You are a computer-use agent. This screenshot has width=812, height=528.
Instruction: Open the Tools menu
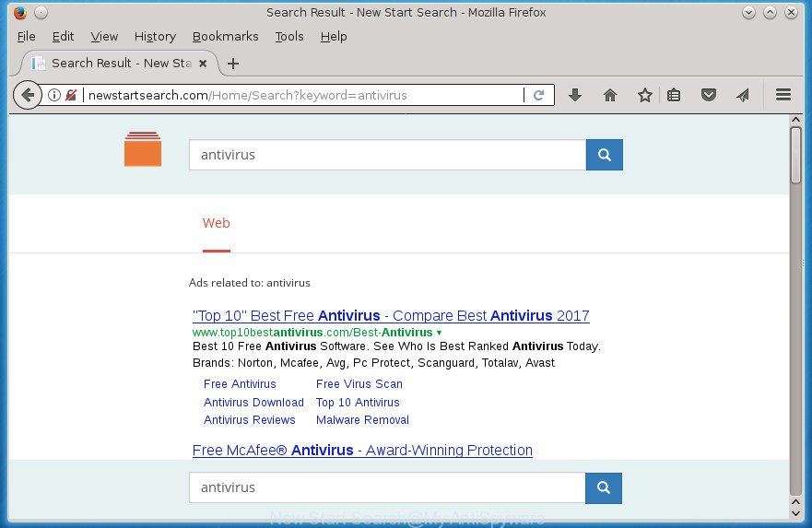coord(289,37)
